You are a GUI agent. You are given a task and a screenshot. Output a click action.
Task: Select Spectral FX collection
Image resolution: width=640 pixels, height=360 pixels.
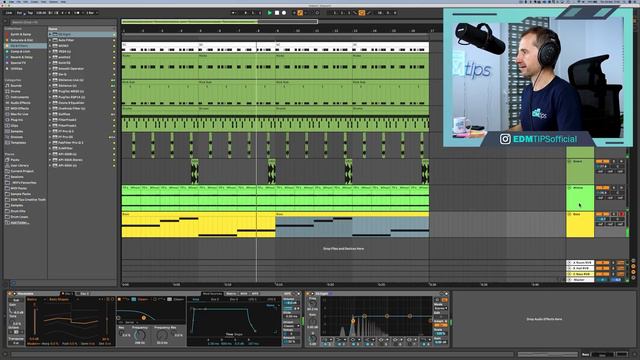coord(18,63)
